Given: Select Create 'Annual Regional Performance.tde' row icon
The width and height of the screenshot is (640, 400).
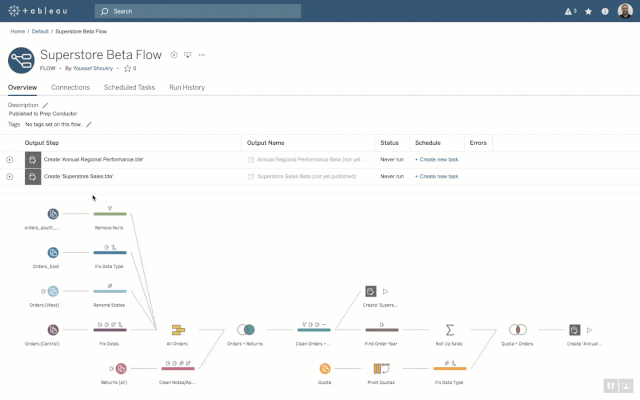Looking at the screenshot, I should pos(33,160).
